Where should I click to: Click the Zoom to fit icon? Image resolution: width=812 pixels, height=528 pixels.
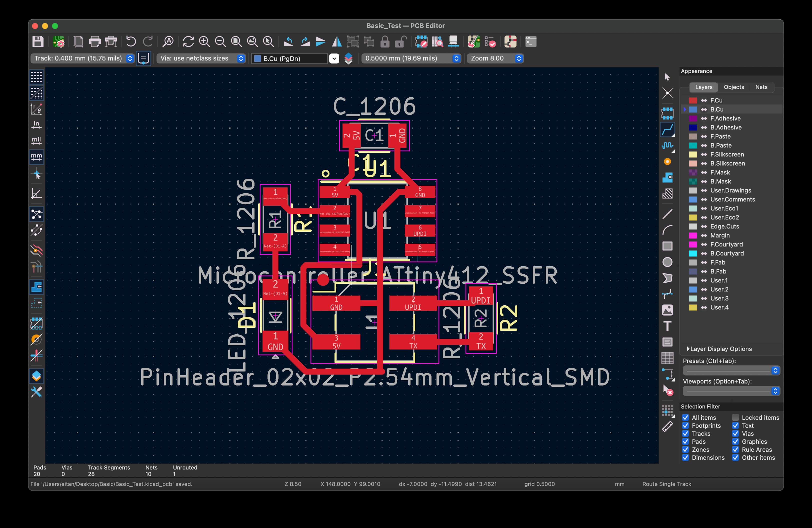point(236,41)
